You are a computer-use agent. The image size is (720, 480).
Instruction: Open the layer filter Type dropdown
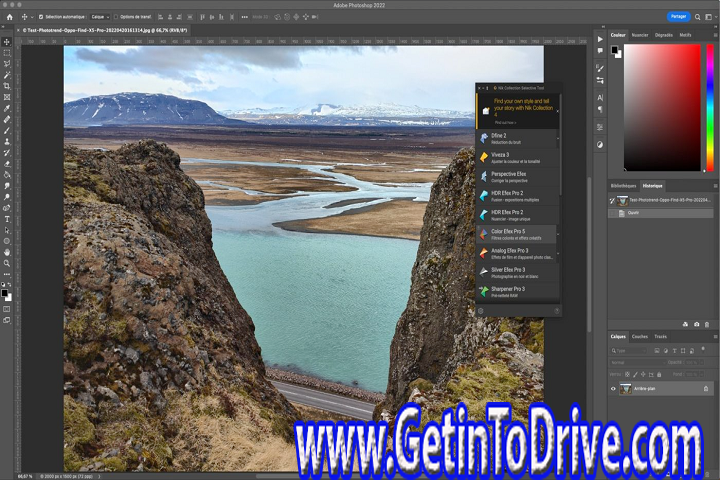click(628, 350)
